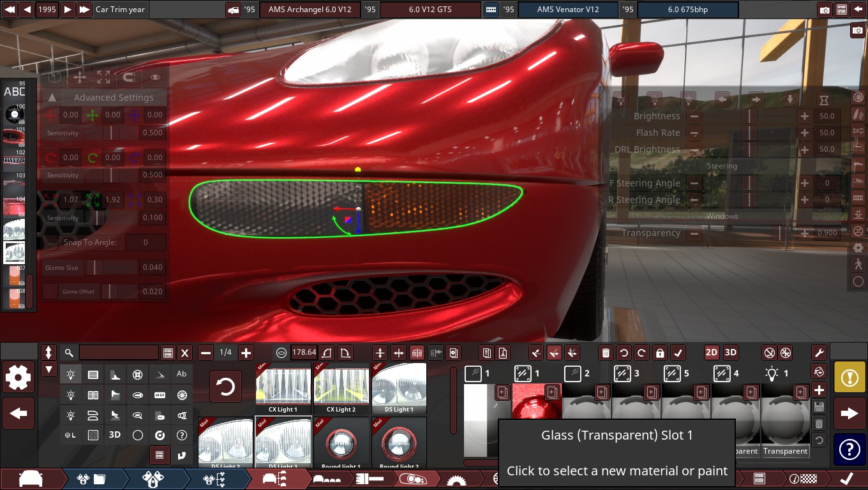Switch to 3D fixture placement mode
This screenshot has width=868, height=490.
[x=731, y=352]
